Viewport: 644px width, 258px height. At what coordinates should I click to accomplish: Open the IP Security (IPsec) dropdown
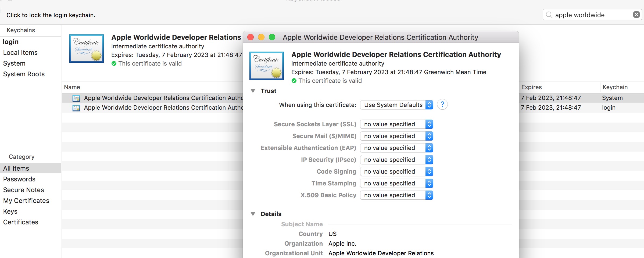(397, 160)
